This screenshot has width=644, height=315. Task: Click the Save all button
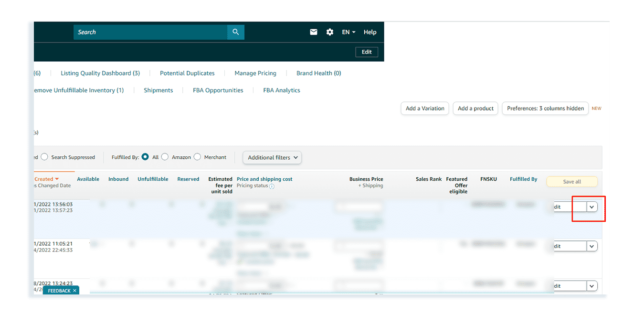point(572,182)
